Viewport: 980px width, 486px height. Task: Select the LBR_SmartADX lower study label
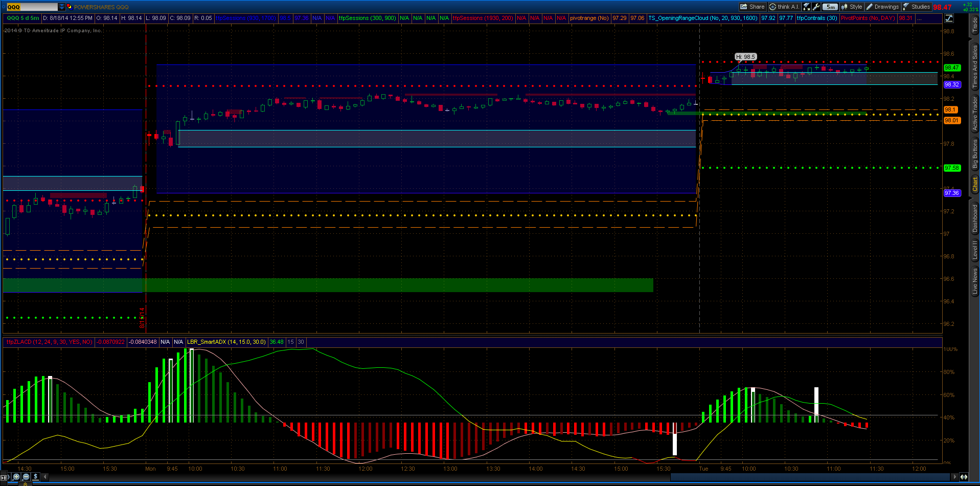(x=226, y=342)
